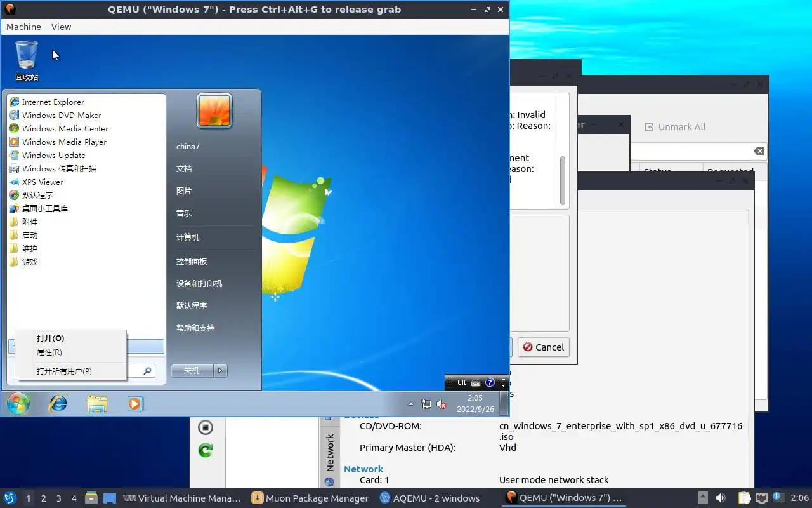Click the user account picture in the Start menu
The width and height of the screenshot is (812, 508).
coord(214,110)
